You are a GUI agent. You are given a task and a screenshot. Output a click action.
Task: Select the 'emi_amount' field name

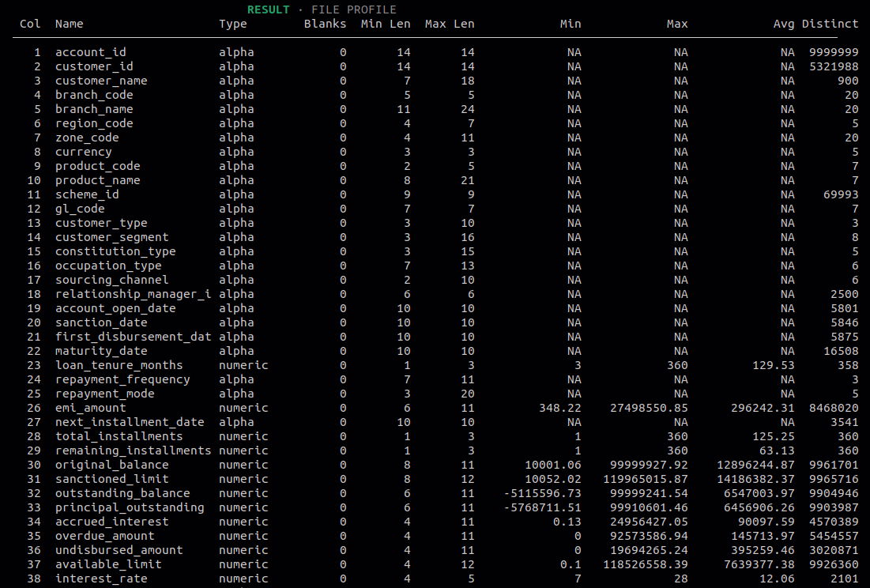[x=90, y=409]
